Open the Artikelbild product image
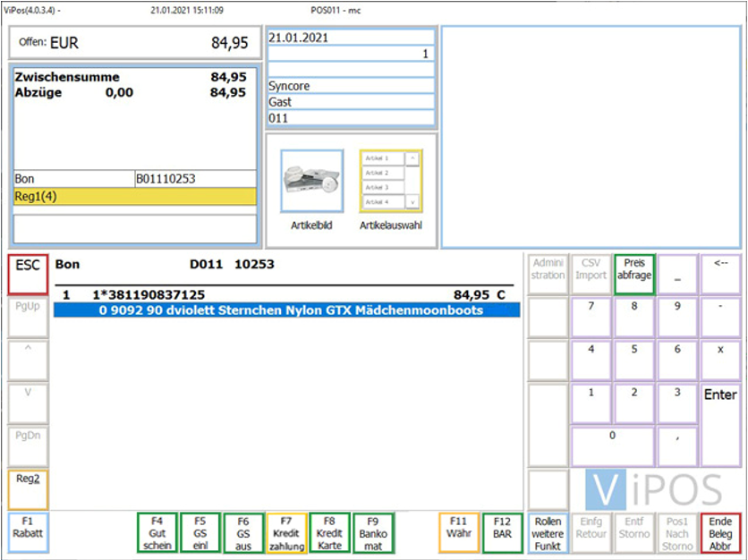This screenshot has height=560, width=748. [311, 182]
